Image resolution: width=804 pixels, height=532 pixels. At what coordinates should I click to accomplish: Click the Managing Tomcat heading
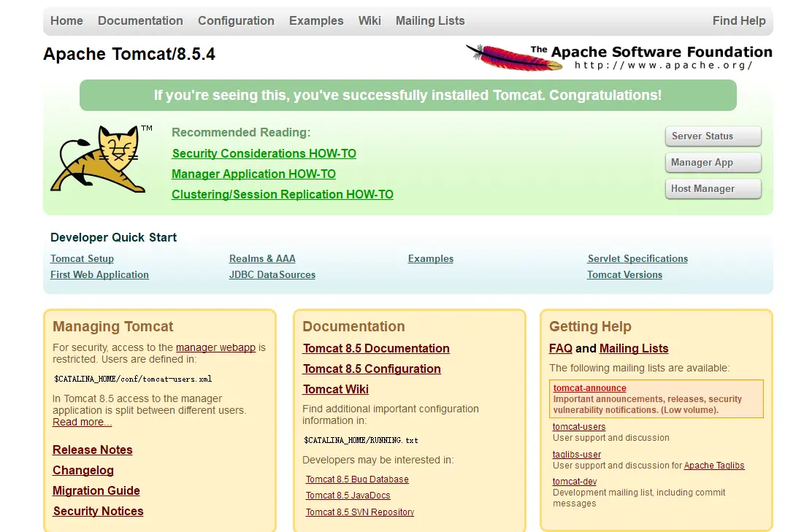[x=112, y=326]
